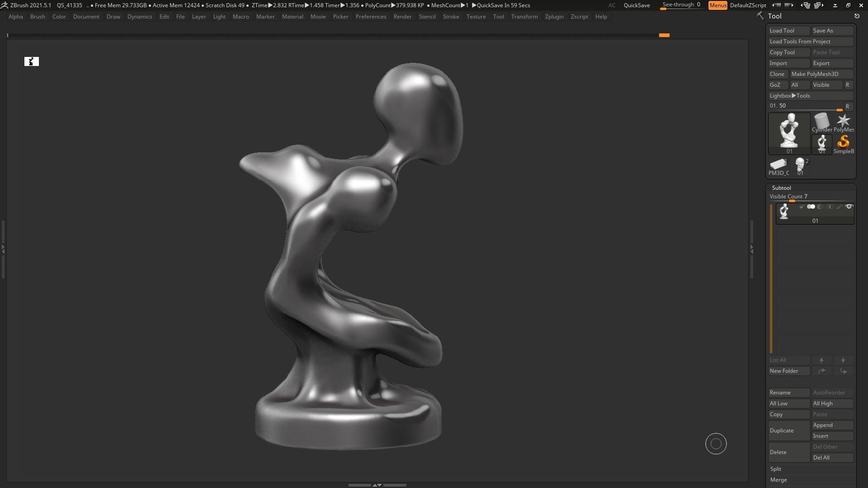This screenshot has height=488, width=868.
Task: Click the Export button
Action: point(832,63)
